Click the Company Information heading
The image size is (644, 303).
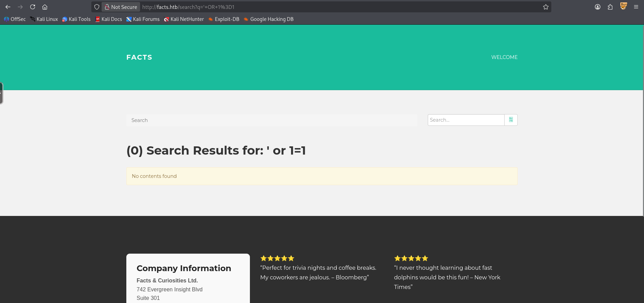pos(184,268)
